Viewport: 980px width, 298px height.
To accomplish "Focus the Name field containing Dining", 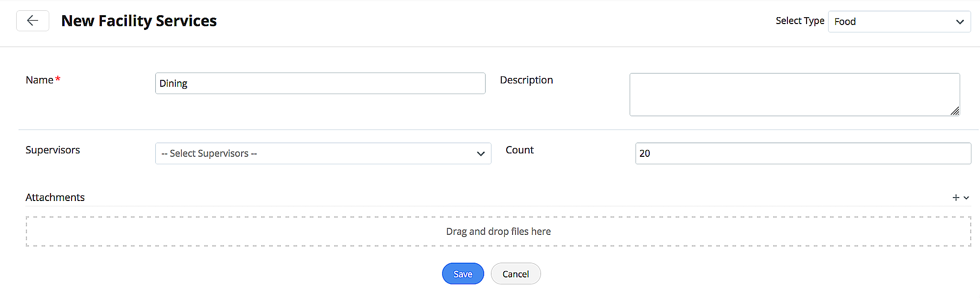I will (320, 83).
